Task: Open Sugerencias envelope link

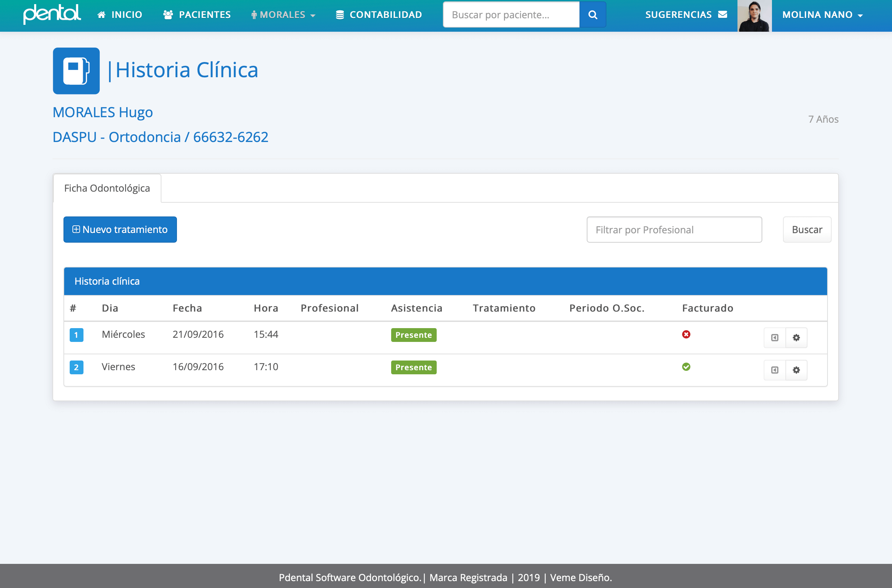Action: (x=686, y=14)
